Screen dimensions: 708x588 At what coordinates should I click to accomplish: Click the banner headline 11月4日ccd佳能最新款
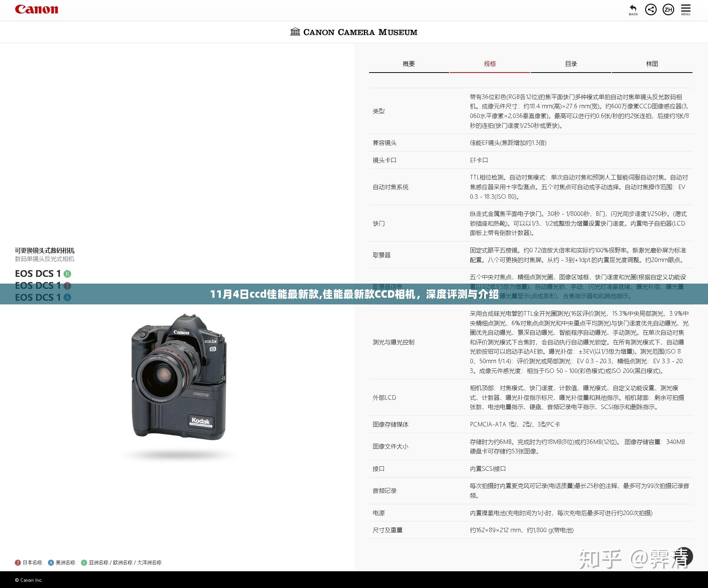(x=354, y=294)
